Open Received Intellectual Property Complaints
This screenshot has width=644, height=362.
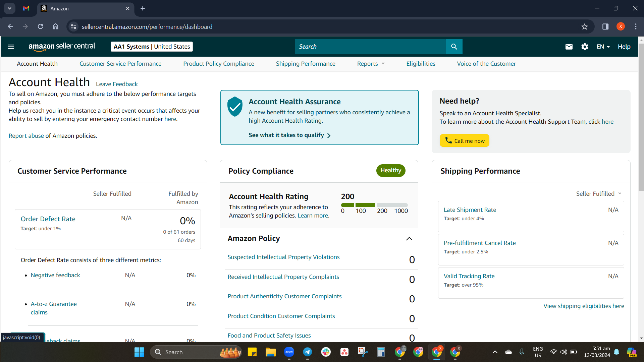click(x=283, y=277)
